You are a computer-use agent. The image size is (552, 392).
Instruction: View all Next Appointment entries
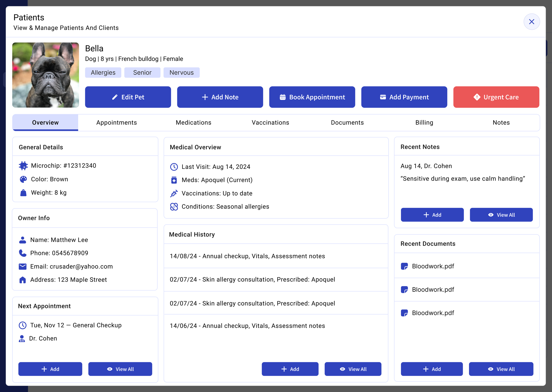(x=120, y=369)
